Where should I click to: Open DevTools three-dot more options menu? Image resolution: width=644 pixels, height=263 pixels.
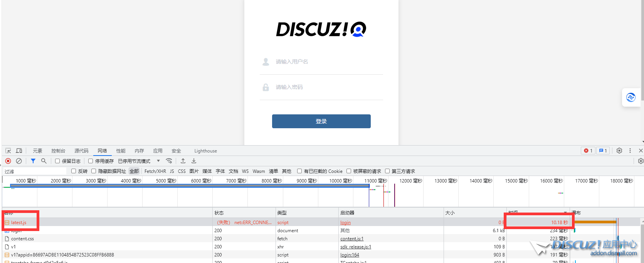tap(630, 151)
